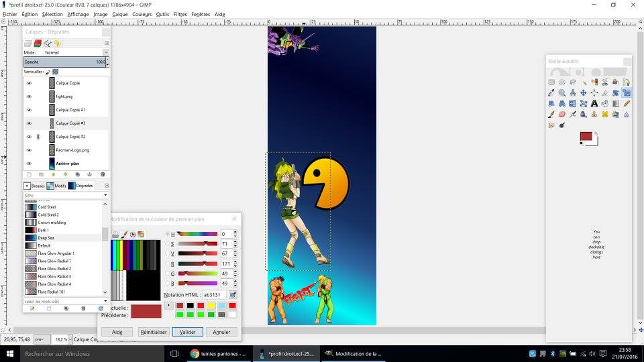Hide the Calque Copié layer
This screenshot has width=644, height=362.
tap(29, 83)
